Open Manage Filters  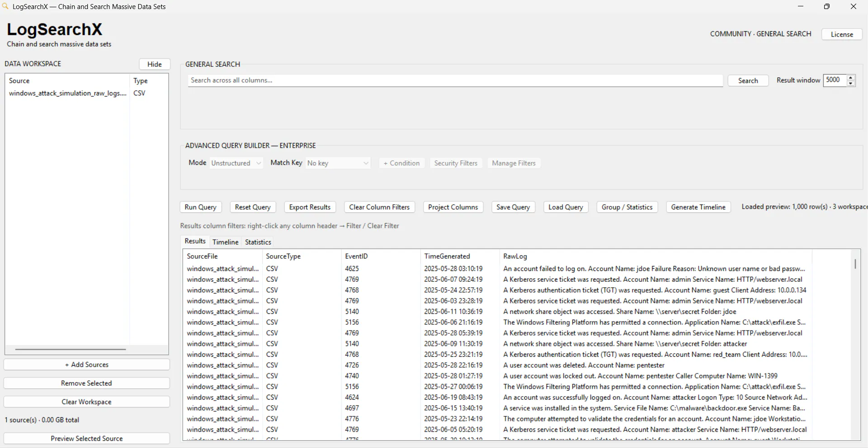coord(514,163)
